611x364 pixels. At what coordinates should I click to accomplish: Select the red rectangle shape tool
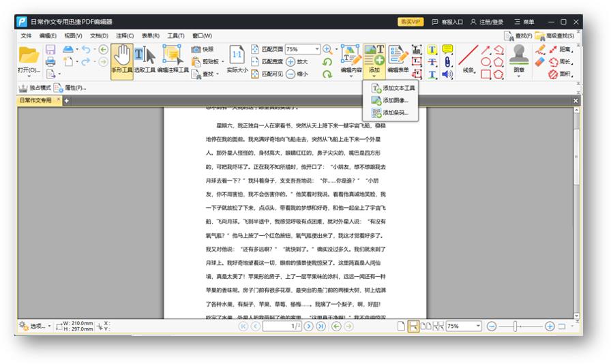(x=486, y=74)
